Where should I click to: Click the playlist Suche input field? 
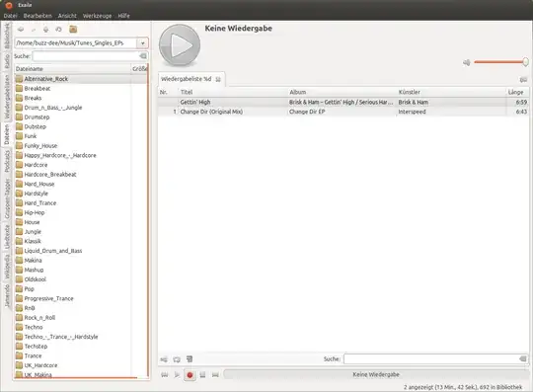[x=431, y=359]
